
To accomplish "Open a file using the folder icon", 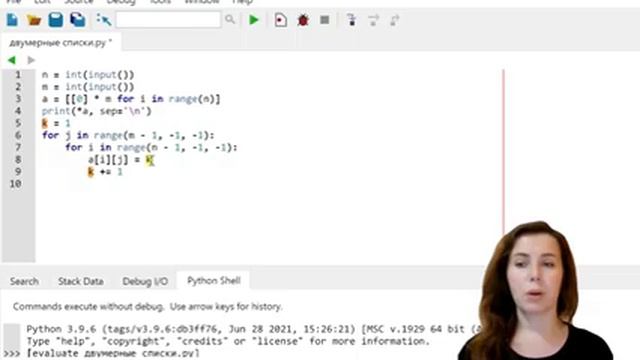I will (x=34, y=20).
